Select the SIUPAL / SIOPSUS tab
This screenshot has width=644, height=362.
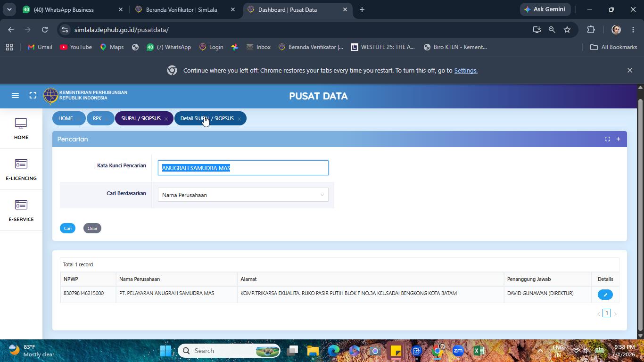click(141, 118)
